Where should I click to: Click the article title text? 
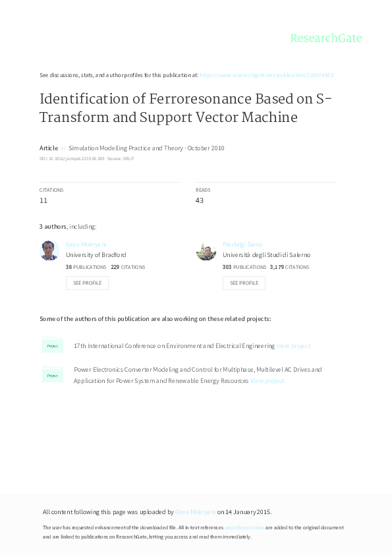[184, 108]
